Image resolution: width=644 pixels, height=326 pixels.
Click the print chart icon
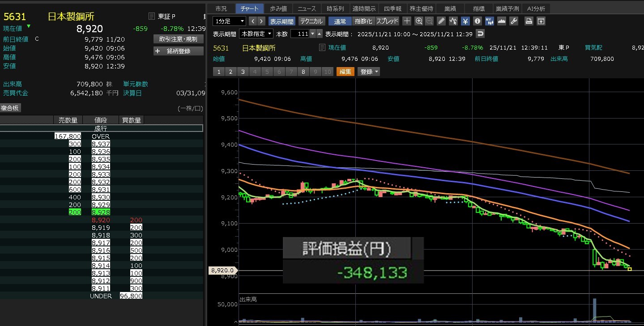529,21
